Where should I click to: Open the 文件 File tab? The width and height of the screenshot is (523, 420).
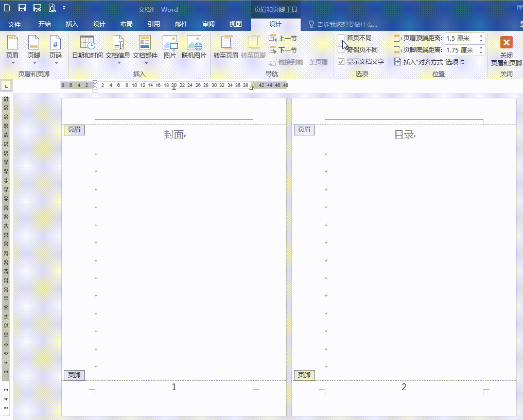(14, 24)
